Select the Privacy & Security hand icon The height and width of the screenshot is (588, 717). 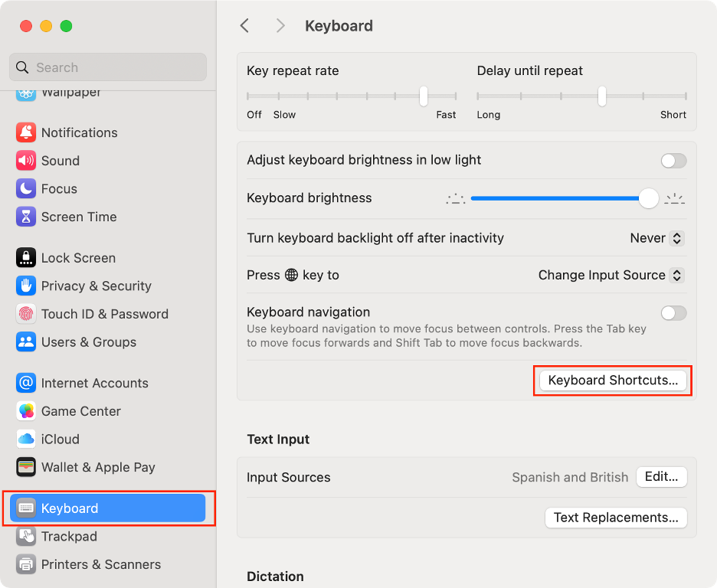point(24,286)
